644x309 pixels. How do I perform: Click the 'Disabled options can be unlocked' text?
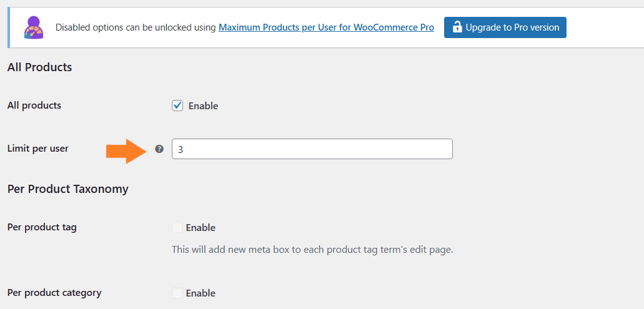136,27
